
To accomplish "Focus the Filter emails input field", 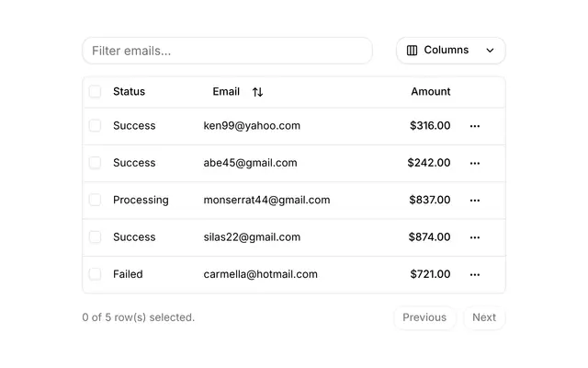I will point(227,51).
